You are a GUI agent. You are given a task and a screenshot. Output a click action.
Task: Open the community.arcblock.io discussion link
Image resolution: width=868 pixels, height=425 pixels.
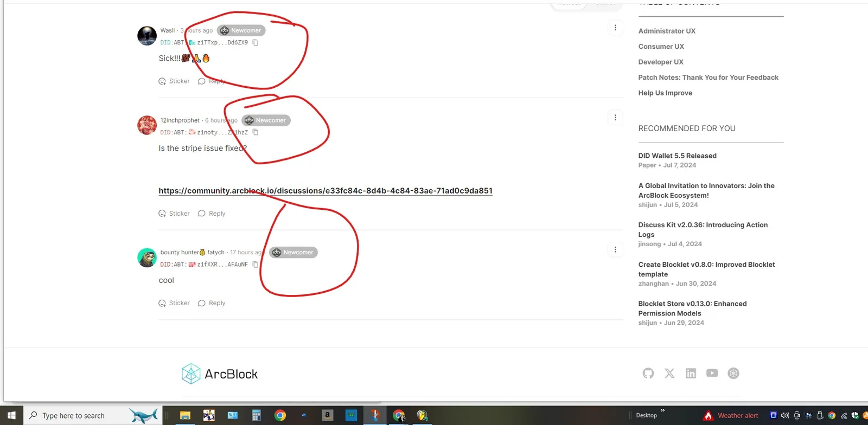325,191
